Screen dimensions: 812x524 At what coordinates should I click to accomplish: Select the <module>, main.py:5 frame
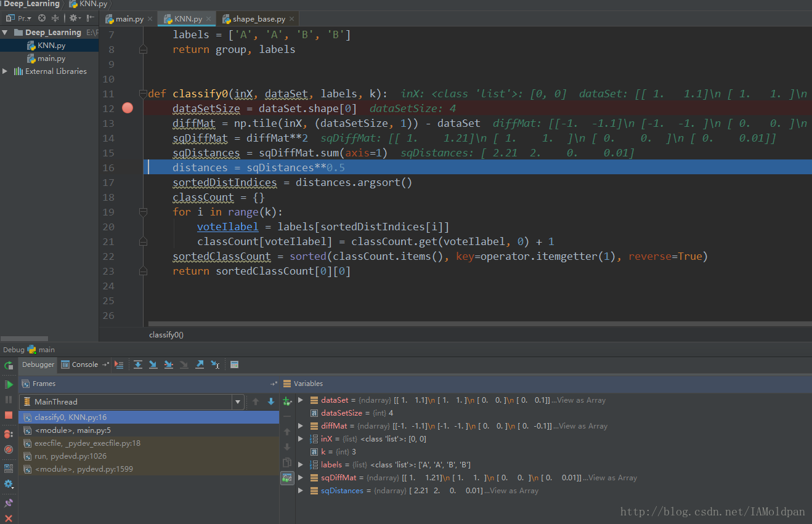click(148, 430)
